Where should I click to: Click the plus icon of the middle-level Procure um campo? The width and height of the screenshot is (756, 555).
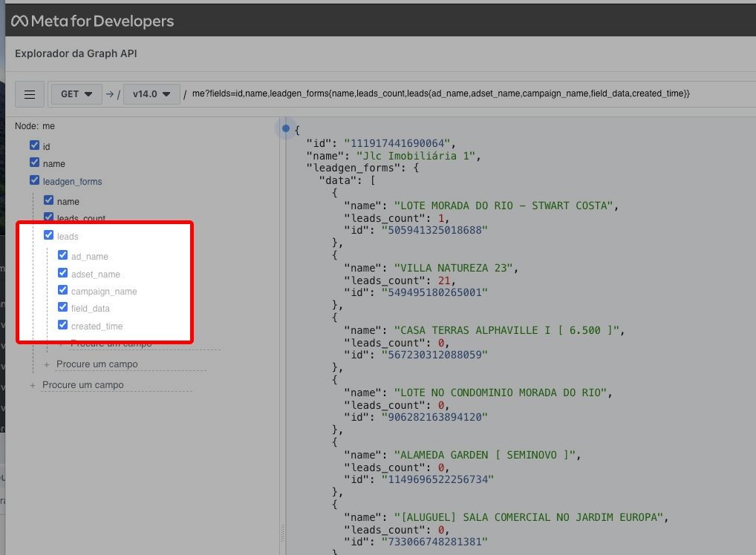tap(47, 364)
